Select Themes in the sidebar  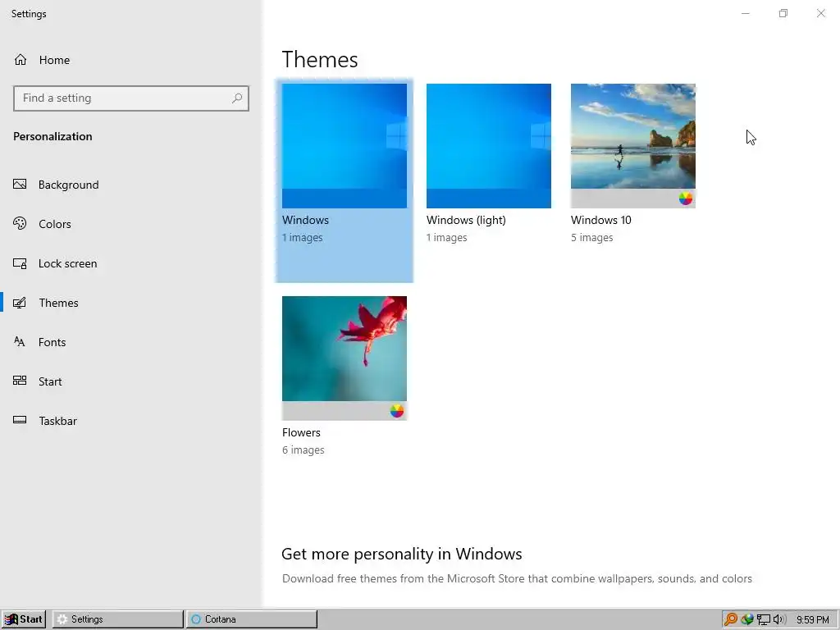pos(46,303)
